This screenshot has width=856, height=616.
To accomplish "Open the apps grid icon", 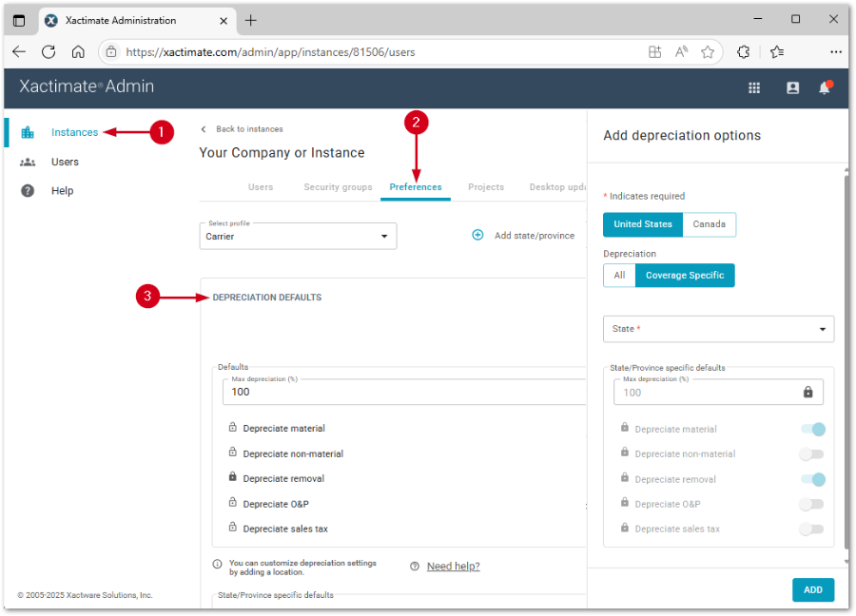I will click(x=754, y=87).
